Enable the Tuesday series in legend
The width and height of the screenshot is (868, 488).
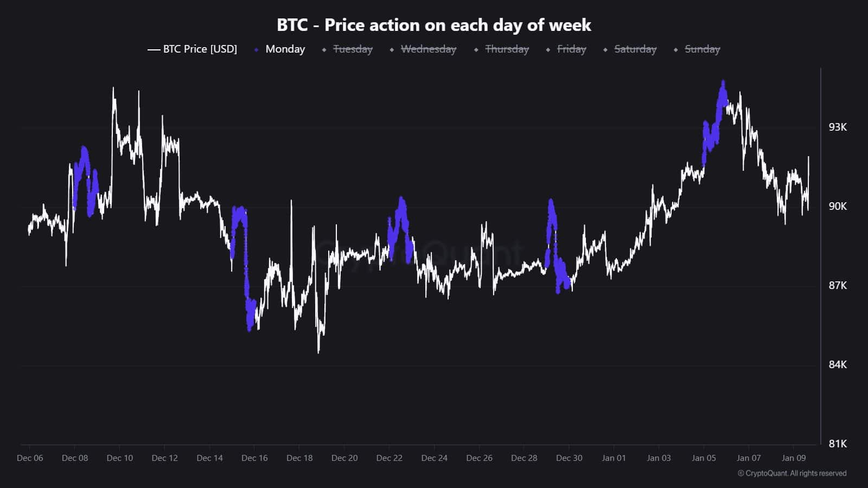tap(353, 49)
